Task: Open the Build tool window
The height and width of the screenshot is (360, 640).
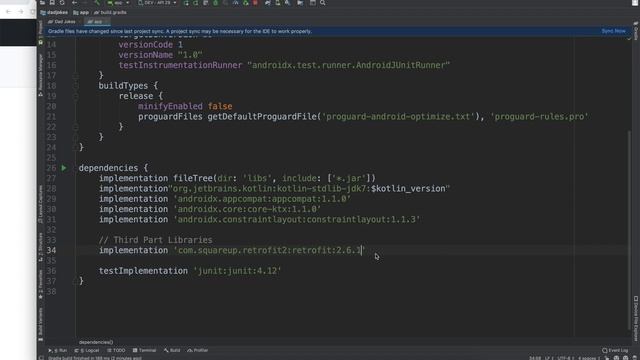Action: tap(172, 350)
